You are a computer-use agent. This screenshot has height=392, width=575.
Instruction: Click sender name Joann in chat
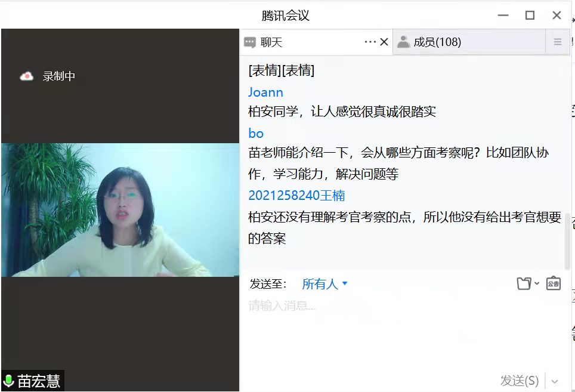[265, 92]
